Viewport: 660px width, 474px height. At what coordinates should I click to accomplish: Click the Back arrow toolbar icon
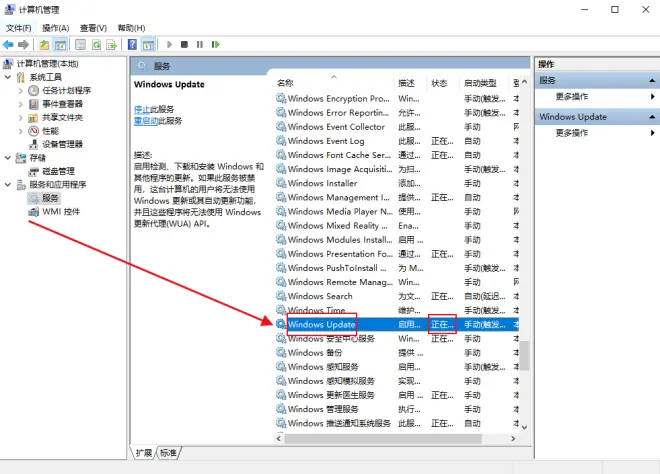[8, 44]
